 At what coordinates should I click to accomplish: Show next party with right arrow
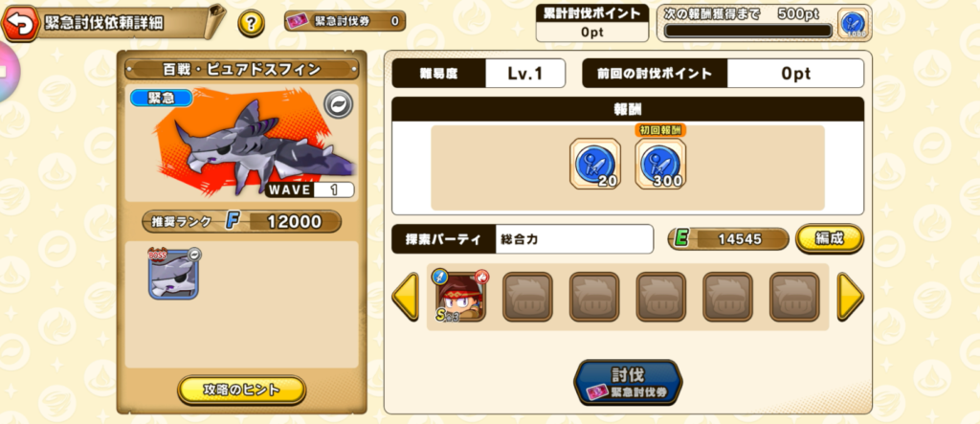[x=851, y=297]
